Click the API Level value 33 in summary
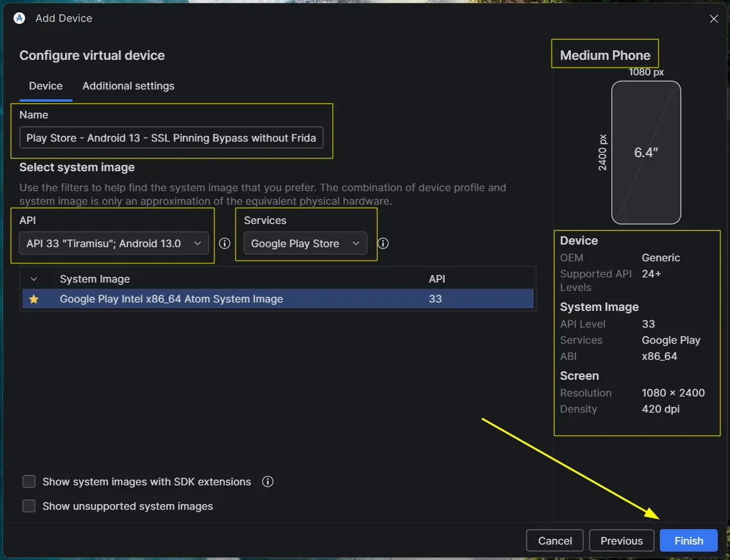The image size is (730, 560). [x=648, y=324]
